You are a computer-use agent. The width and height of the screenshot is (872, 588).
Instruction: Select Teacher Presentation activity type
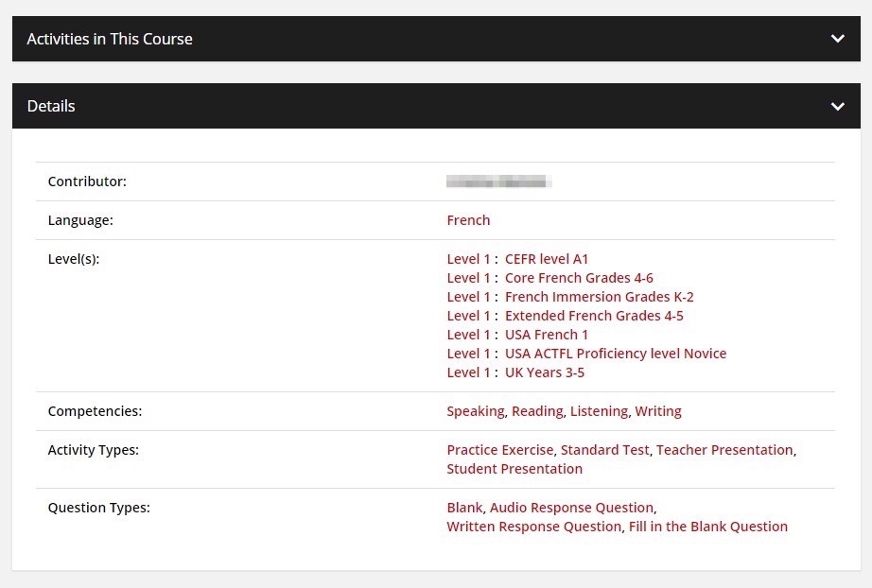click(x=724, y=450)
